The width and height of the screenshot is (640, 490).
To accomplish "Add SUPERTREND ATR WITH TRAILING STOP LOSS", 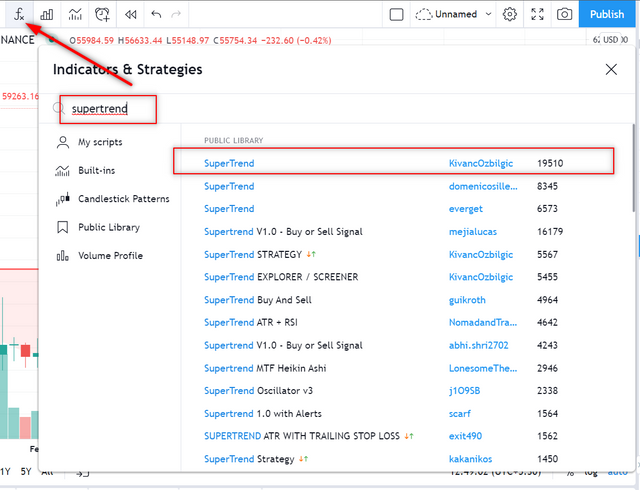I will 393,436.
